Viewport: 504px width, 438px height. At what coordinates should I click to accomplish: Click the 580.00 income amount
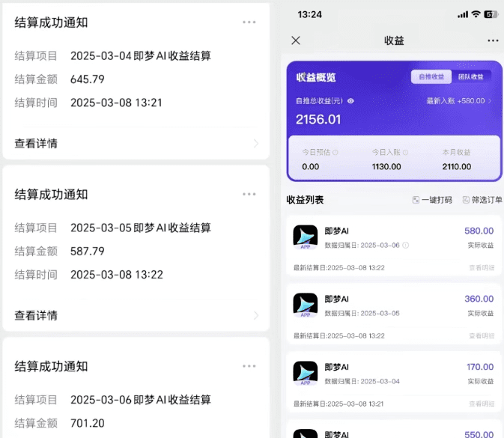(x=479, y=231)
